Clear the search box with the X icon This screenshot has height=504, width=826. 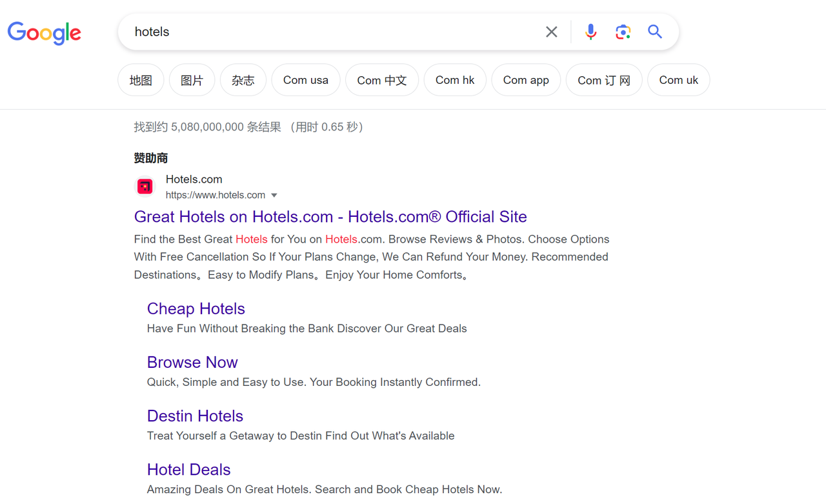(x=551, y=31)
